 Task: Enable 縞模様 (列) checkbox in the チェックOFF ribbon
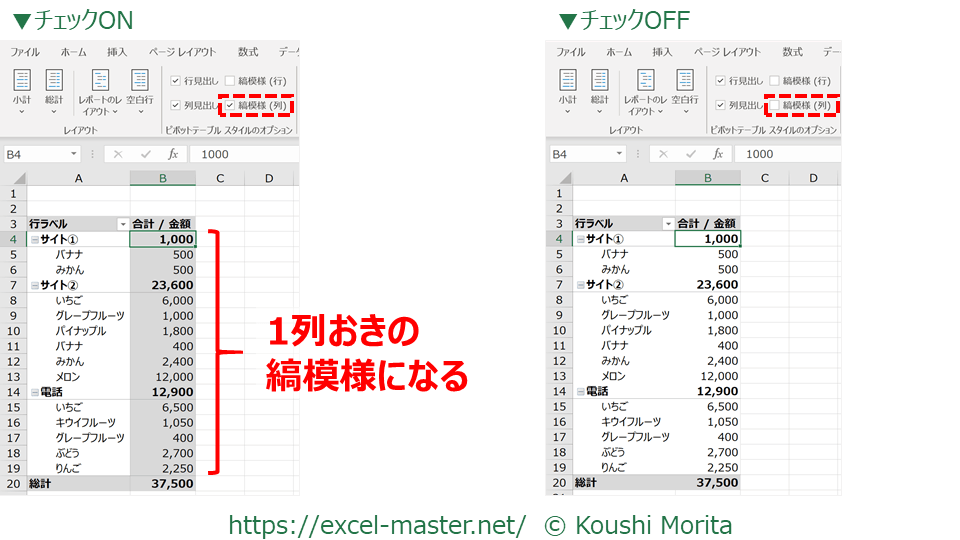tap(775, 105)
